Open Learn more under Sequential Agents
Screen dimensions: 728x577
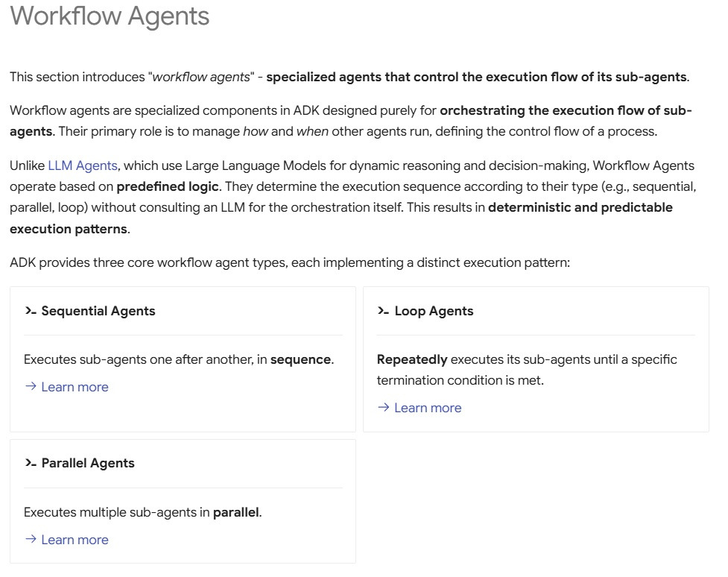[x=75, y=387]
